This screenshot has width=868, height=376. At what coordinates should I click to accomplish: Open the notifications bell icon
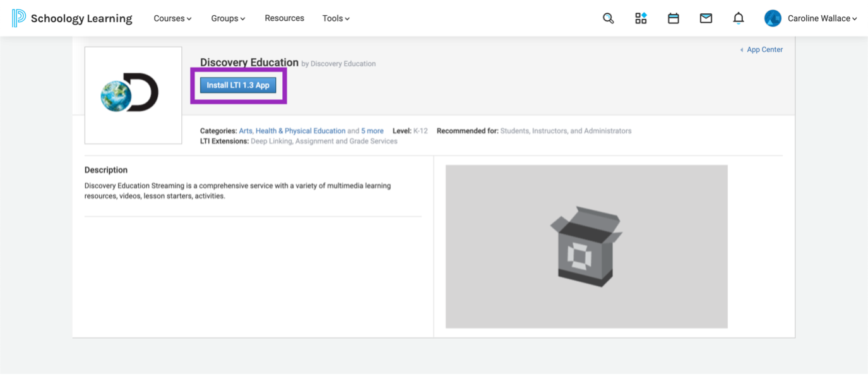tap(739, 18)
